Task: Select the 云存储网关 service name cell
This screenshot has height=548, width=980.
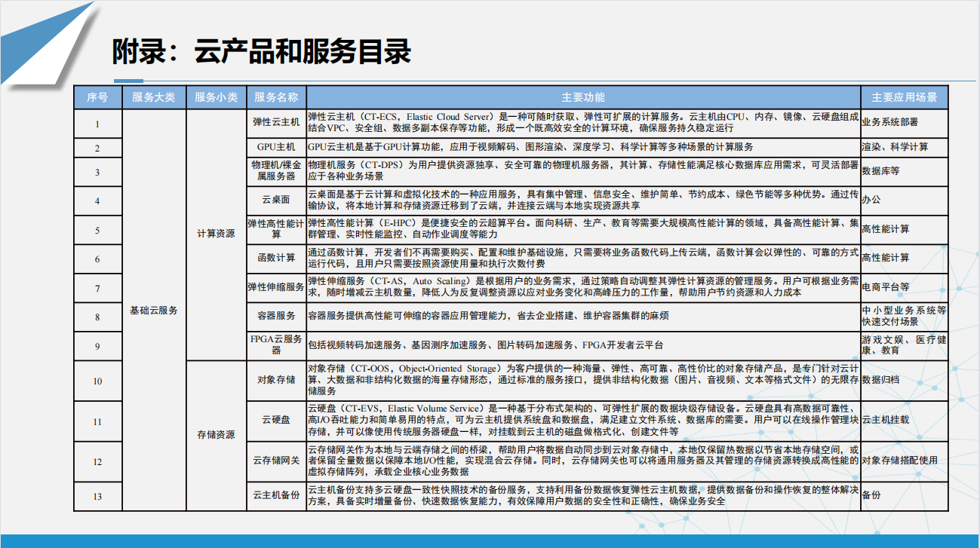Action: tap(276, 461)
